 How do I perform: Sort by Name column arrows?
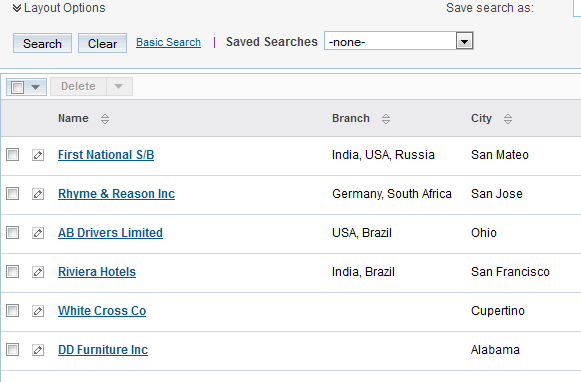click(105, 119)
